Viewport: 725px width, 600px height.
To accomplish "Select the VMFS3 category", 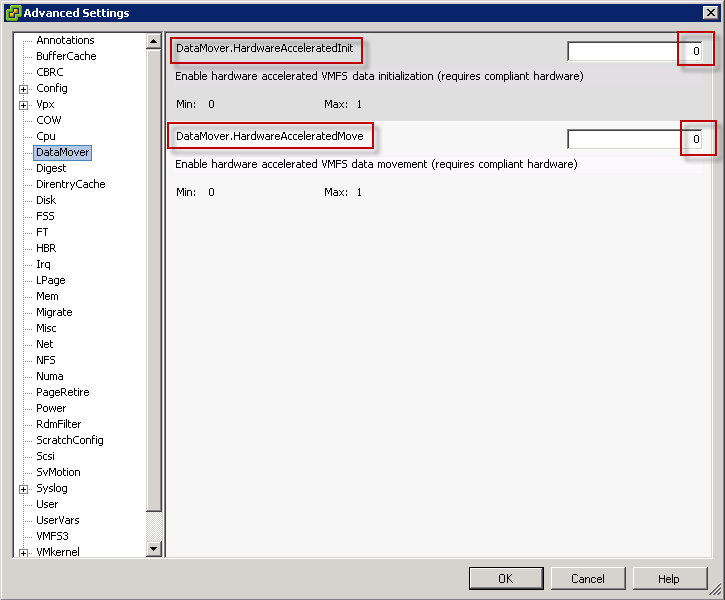I will click(52, 536).
